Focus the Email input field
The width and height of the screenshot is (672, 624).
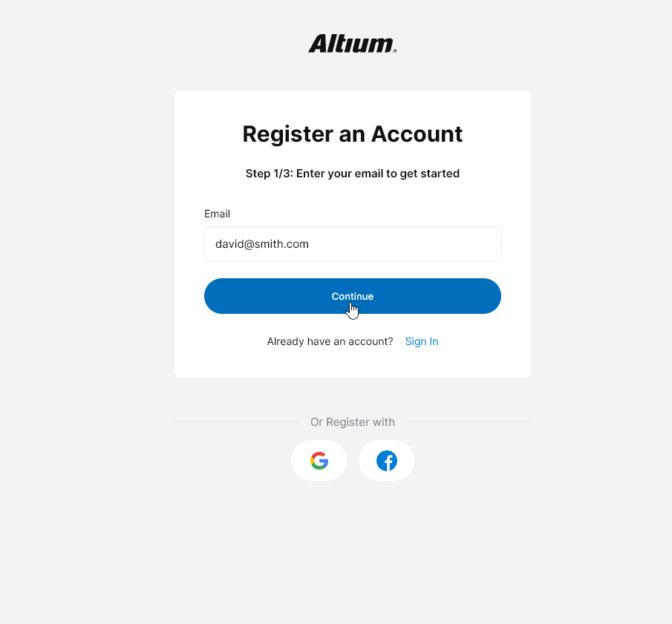[x=353, y=243]
